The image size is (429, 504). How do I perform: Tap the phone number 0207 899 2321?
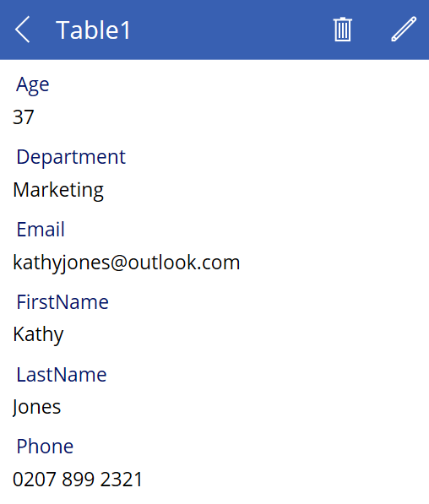pos(78,480)
